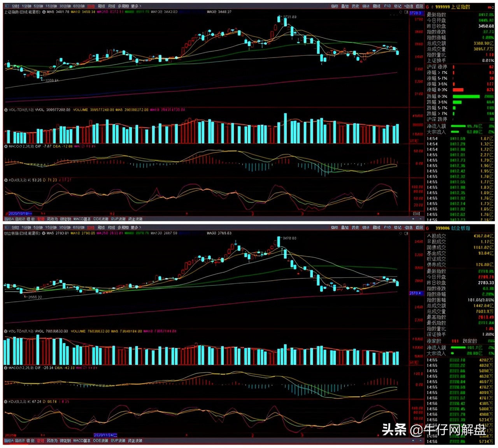Open KDJ indicator settings in 上证指数 chart
The image size is (498, 448).
point(6,180)
